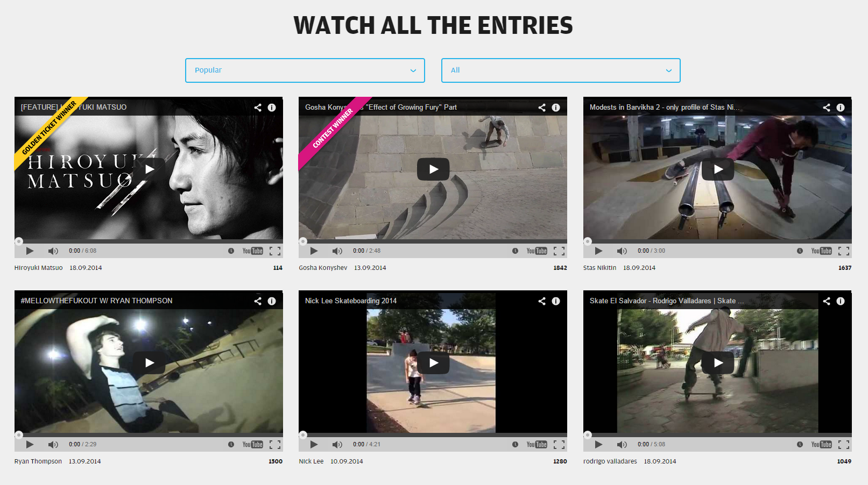868x485 pixels.
Task: Share the Skate El Salvador video
Action: pos(827,301)
